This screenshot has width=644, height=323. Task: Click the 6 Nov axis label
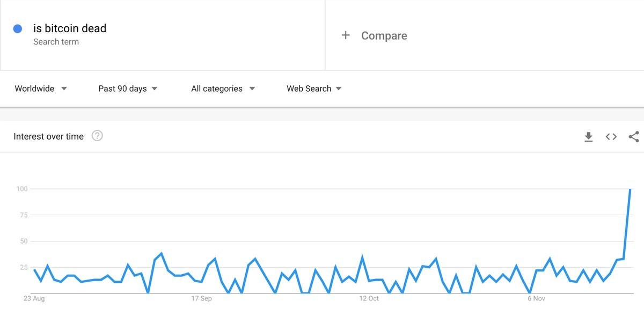click(537, 299)
